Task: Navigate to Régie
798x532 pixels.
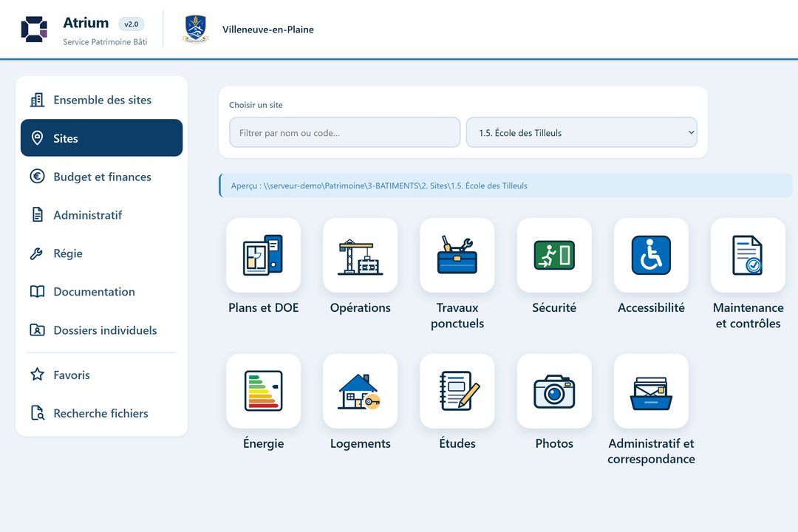Action: [102, 253]
